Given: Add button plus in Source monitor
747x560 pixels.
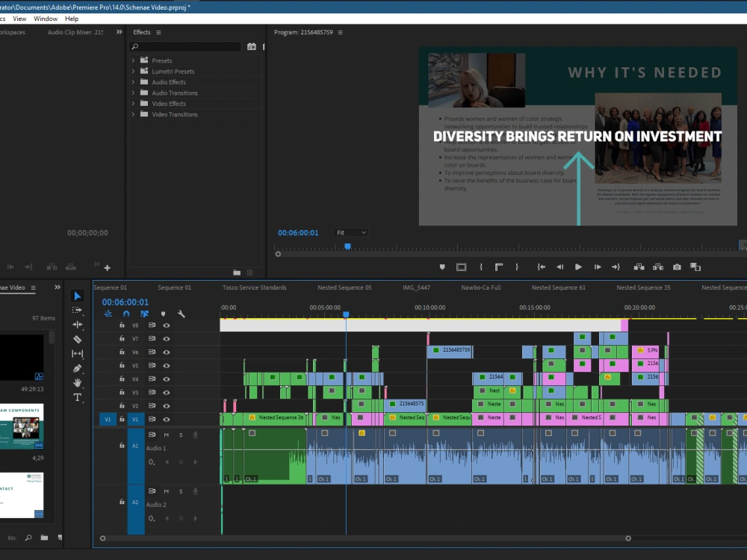Looking at the screenshot, I should 107,268.
